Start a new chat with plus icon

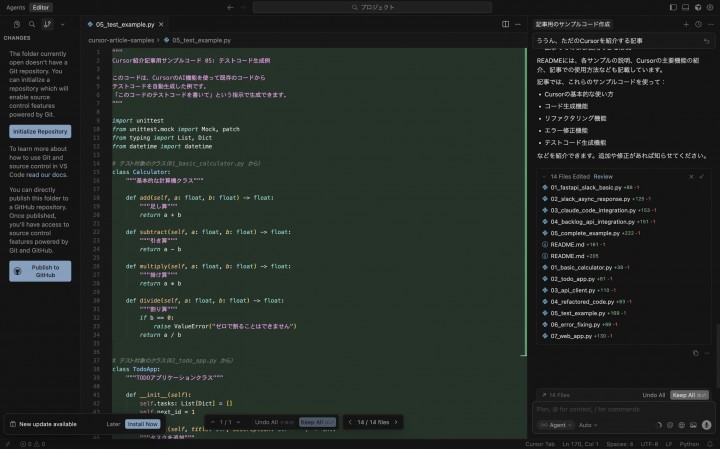pyautogui.click(x=685, y=23)
